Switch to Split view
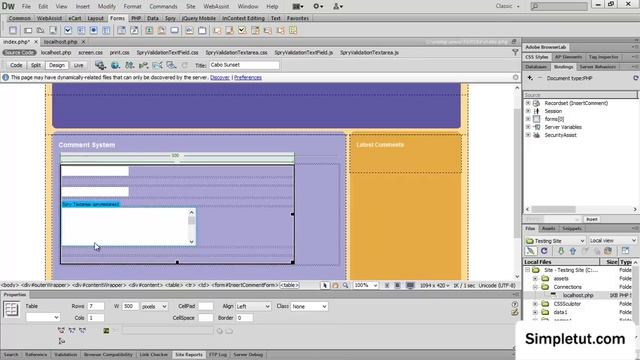 36,65
